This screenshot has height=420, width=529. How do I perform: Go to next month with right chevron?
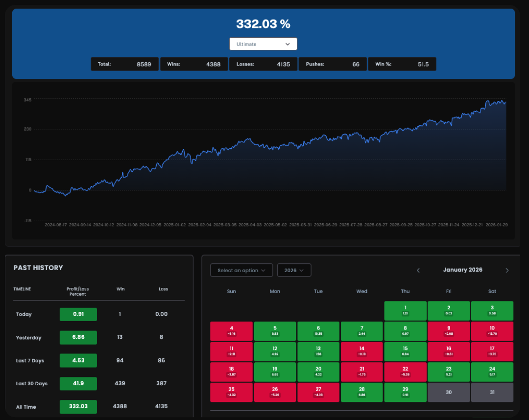point(507,270)
